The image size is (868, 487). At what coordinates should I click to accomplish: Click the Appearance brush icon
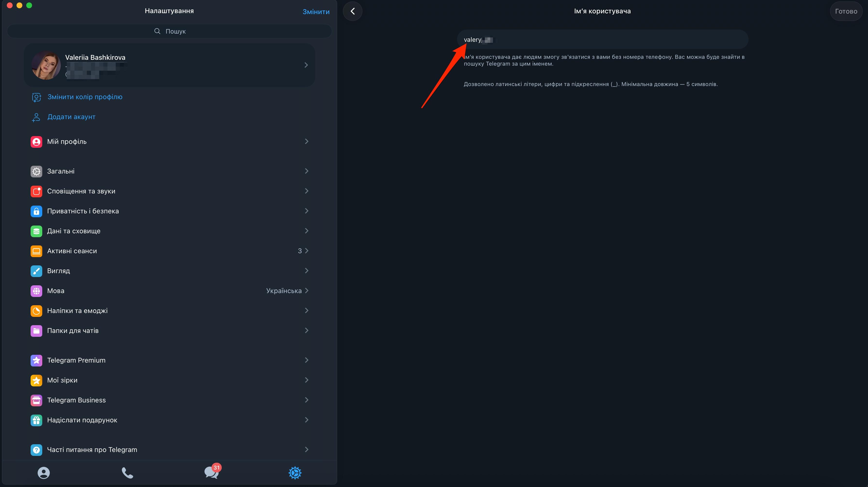[x=36, y=271]
